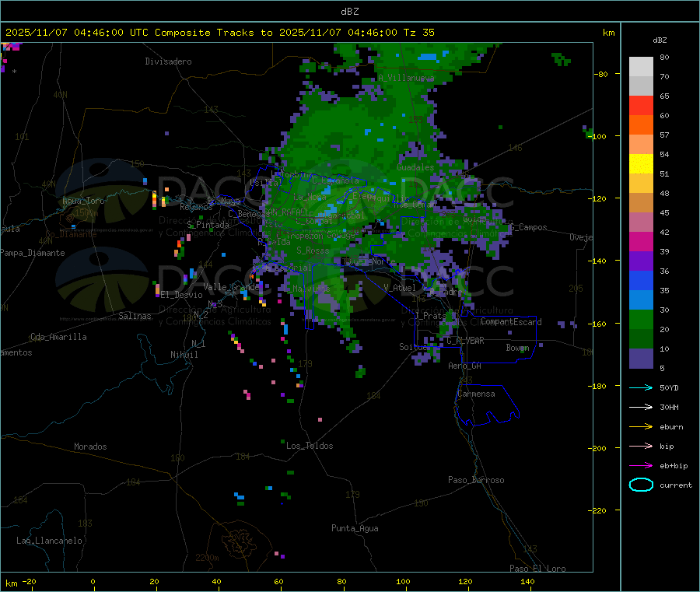Click the 'G_Campos' map label
Image resolution: width=700 pixels, height=592 pixels.
click(529, 227)
